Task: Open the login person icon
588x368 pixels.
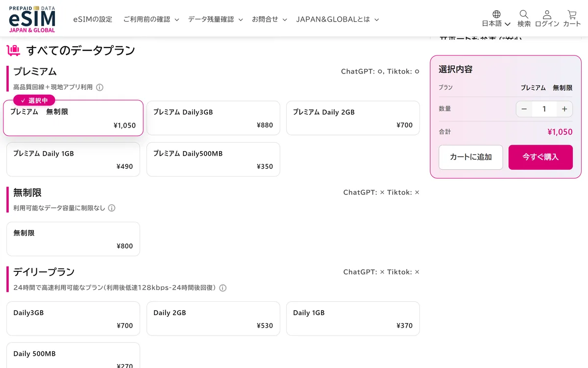Action: (547, 14)
